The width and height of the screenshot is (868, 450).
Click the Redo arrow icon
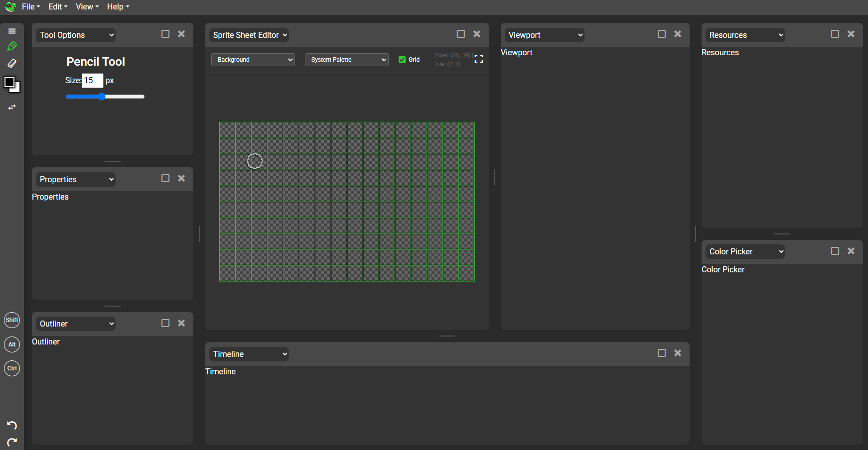(12, 442)
